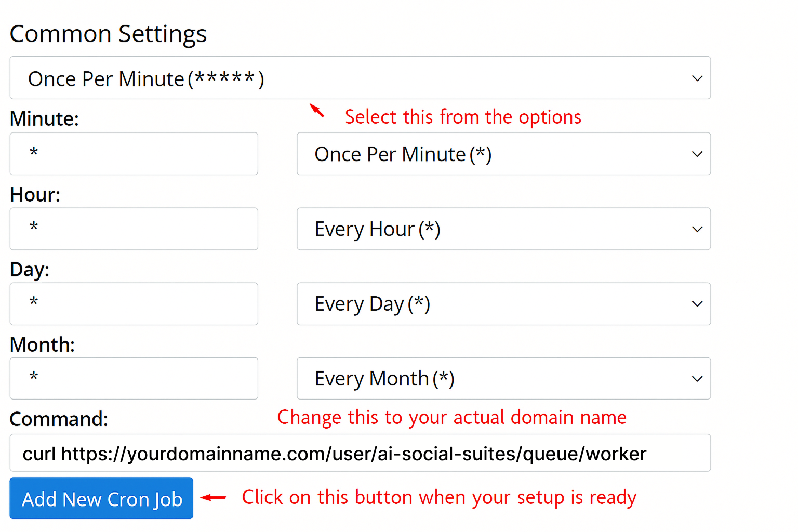Select the Command field containing the curl URL
Viewport: 798px width, 532px height.
(360, 453)
